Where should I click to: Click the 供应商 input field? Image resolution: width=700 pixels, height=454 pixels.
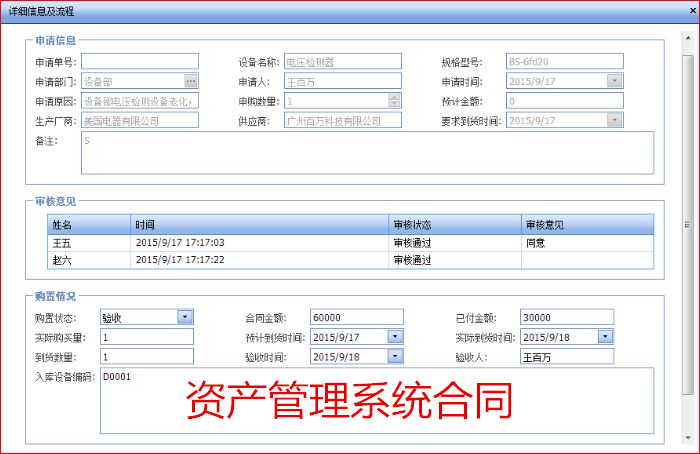pyautogui.click(x=343, y=121)
